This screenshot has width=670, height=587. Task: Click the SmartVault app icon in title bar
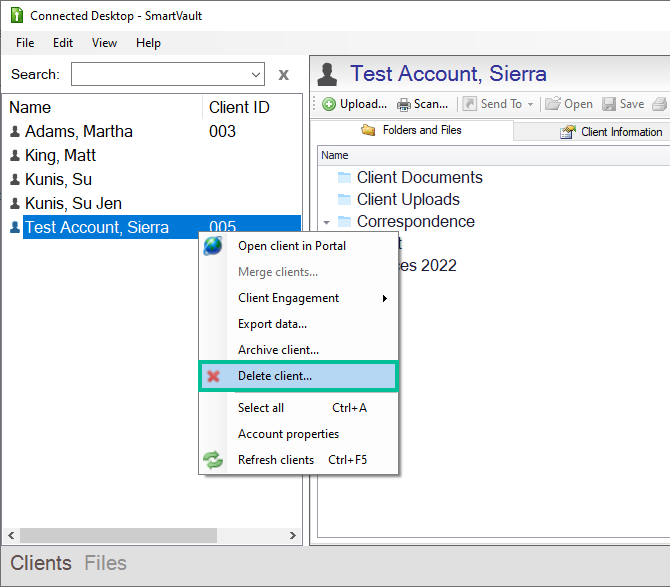coord(17,15)
